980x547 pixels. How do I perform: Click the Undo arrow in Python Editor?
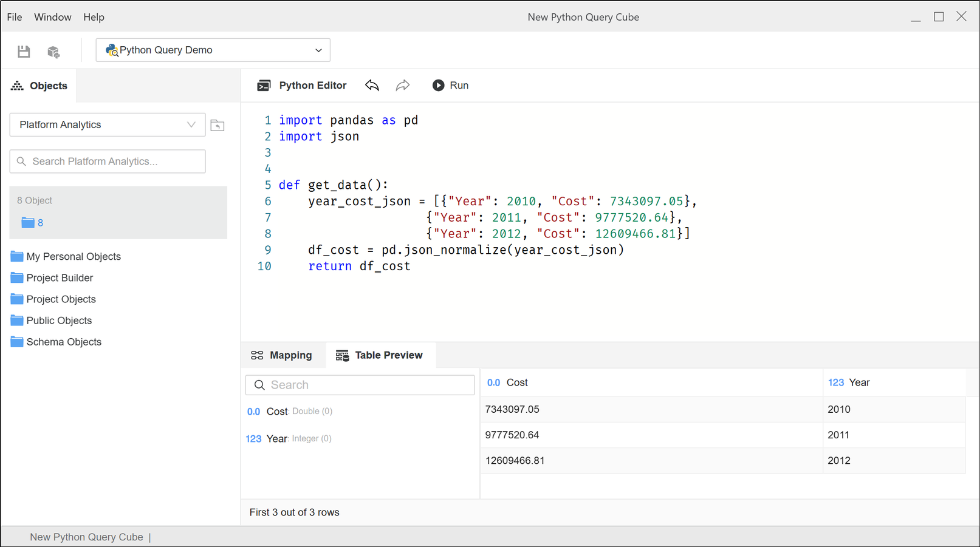[x=372, y=86]
